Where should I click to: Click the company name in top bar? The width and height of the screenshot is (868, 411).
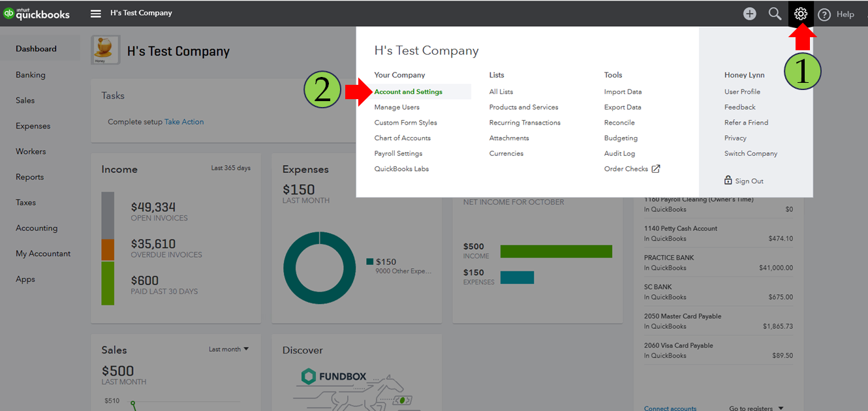coord(141,13)
